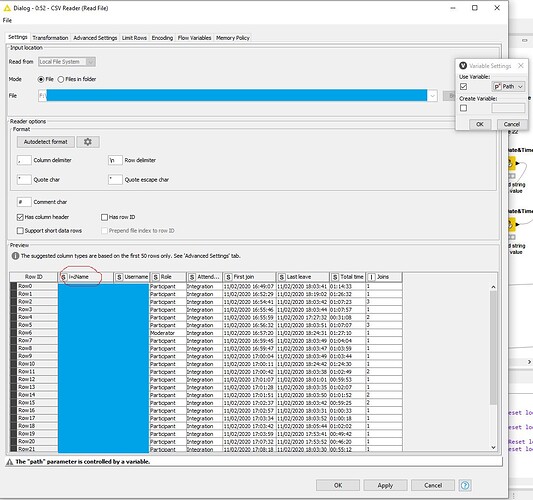This screenshot has height=500, width=533.
Task: Click the dialog title bar warning icon
Action: 7,8
